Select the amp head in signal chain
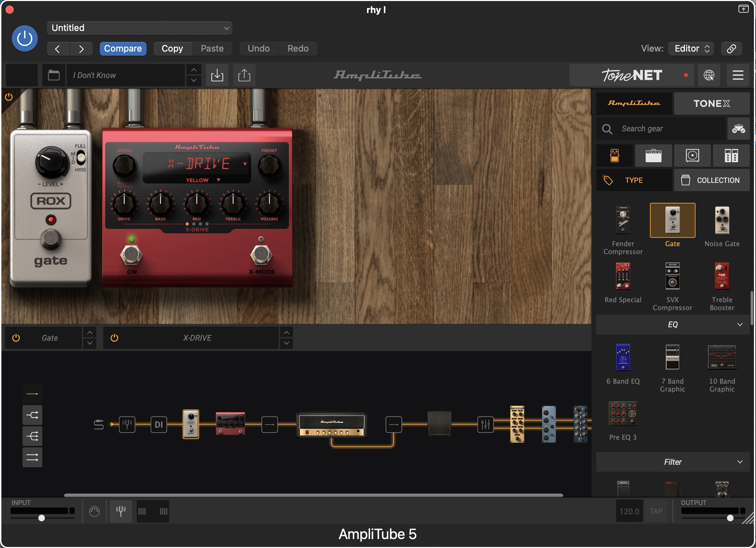756x548 pixels. pos(332,424)
